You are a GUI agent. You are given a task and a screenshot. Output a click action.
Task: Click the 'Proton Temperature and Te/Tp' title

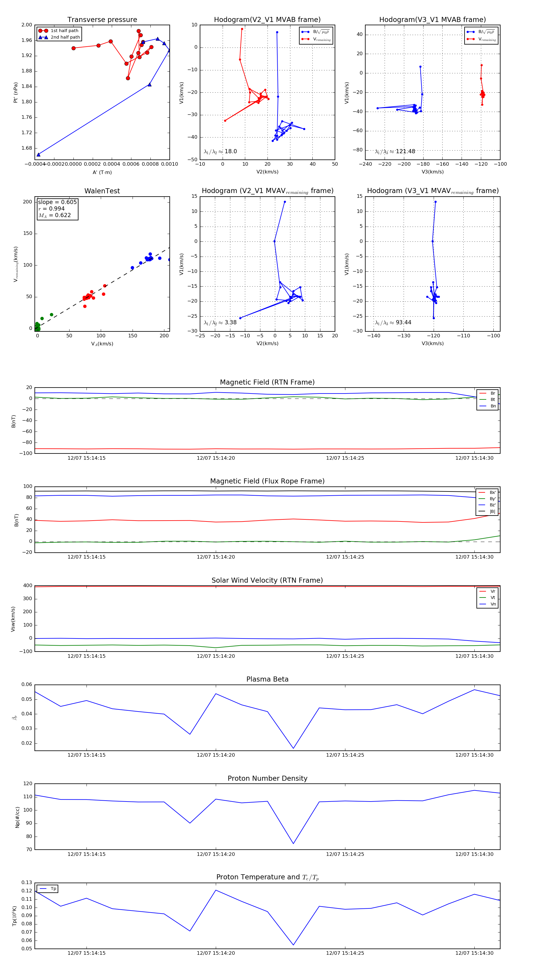coord(267,877)
